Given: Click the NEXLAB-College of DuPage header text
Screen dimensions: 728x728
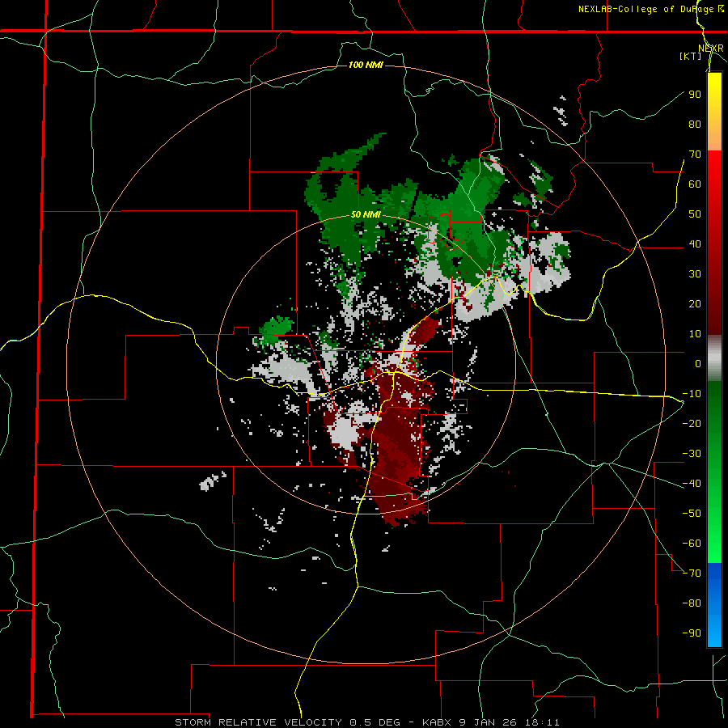Looking at the screenshot, I should [650, 9].
